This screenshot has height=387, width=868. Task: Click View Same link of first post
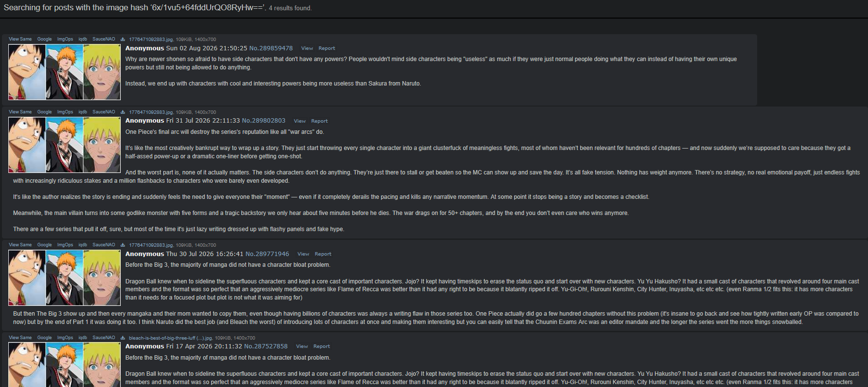click(20, 39)
